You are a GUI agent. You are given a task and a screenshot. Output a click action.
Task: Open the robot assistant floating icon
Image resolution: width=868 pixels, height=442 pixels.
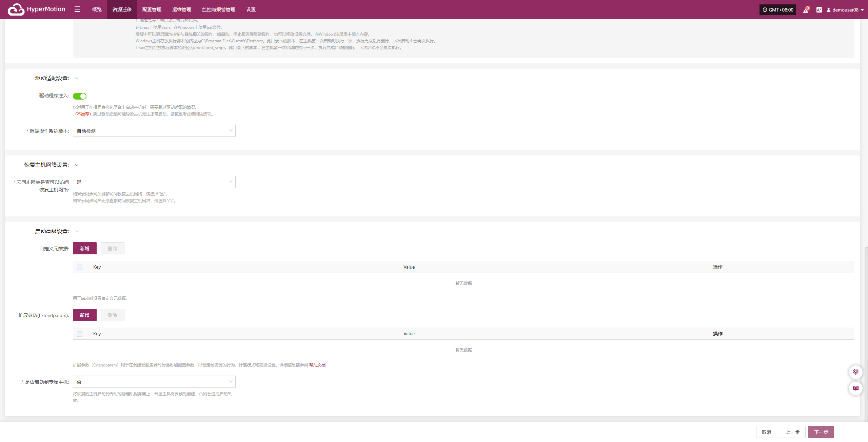point(855,372)
